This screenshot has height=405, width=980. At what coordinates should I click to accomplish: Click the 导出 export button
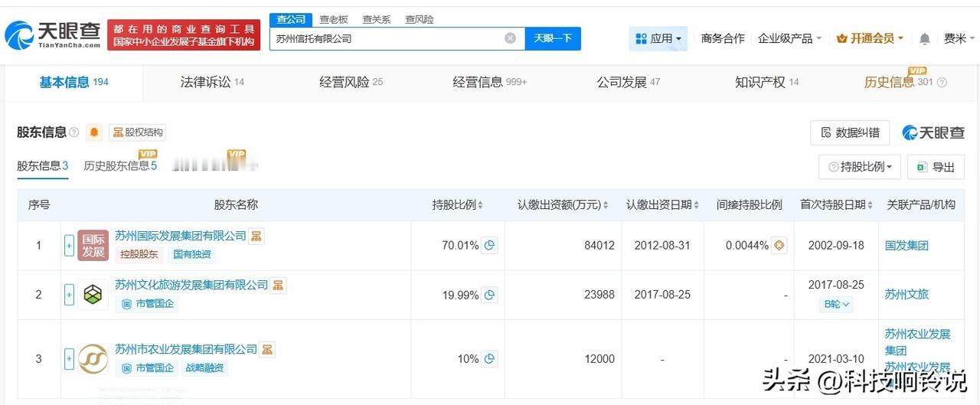point(936,167)
